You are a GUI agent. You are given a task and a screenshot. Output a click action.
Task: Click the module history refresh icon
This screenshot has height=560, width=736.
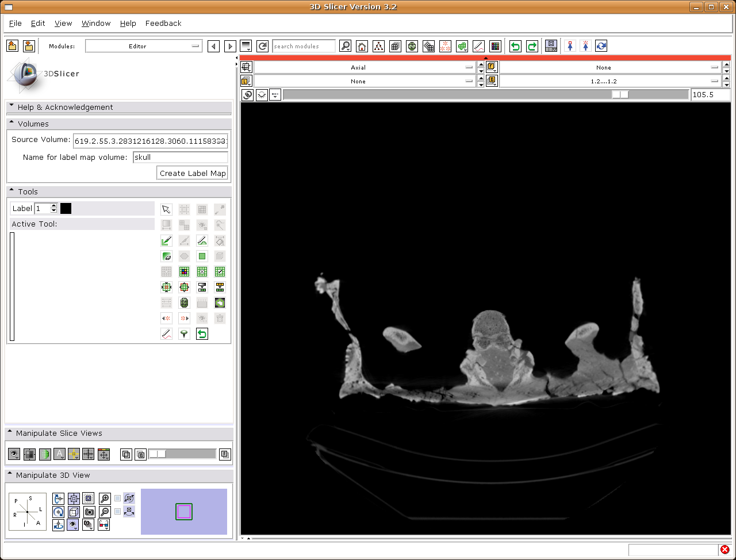point(263,46)
